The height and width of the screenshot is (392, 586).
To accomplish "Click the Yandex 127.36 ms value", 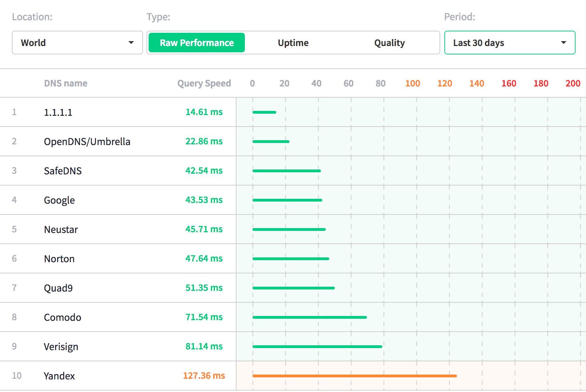I will coord(204,376).
